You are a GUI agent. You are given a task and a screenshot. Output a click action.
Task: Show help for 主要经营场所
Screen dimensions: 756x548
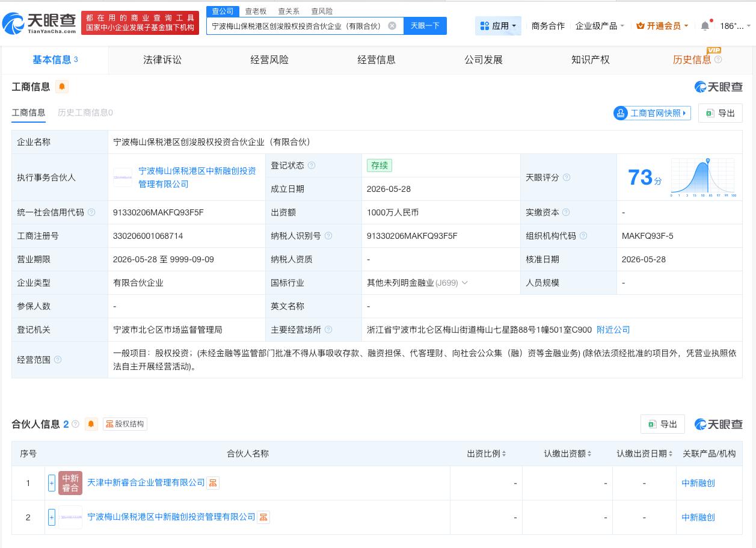tap(328, 330)
